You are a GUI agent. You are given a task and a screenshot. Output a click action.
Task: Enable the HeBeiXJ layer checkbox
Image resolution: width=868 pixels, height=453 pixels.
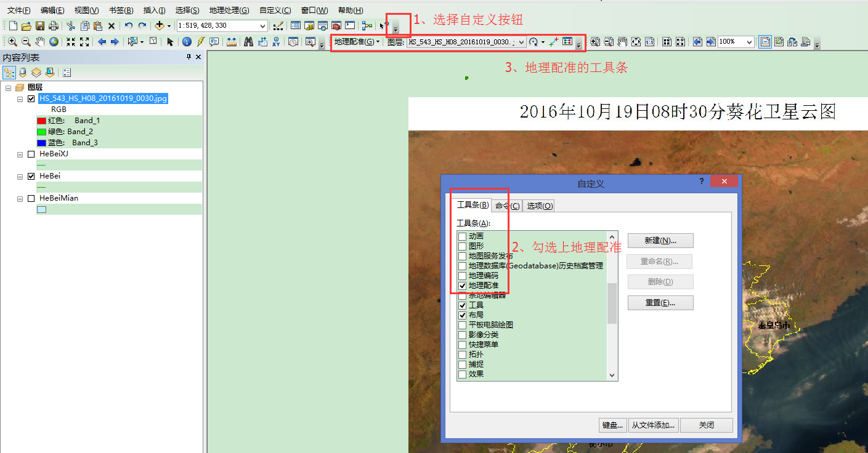[x=31, y=154]
